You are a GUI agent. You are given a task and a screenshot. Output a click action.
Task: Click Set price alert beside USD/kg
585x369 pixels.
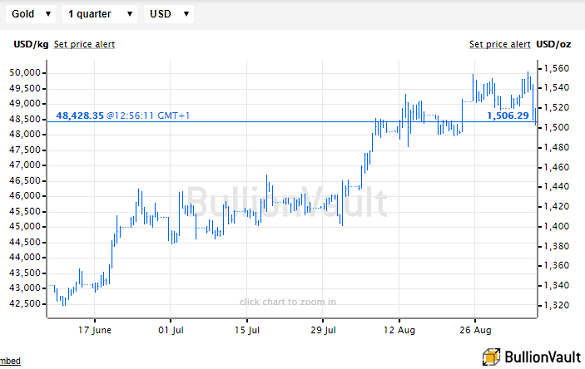84,44
